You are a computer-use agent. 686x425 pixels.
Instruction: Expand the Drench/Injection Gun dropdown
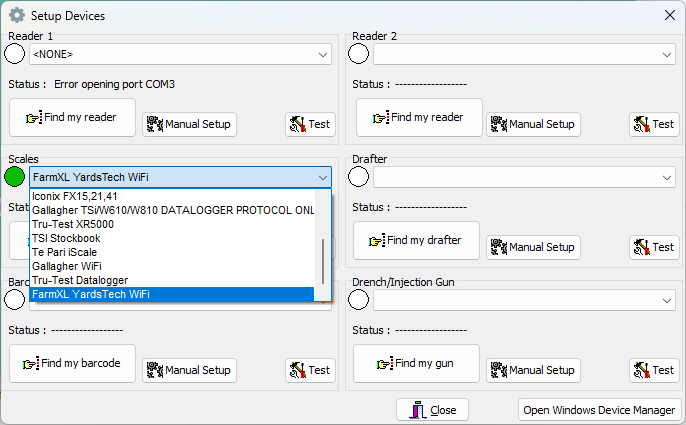(x=666, y=300)
